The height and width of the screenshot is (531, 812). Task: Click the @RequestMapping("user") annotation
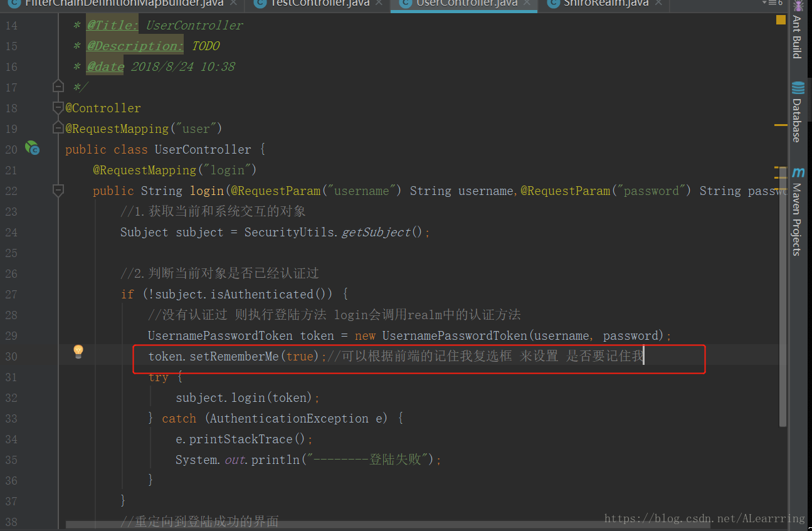pos(144,129)
